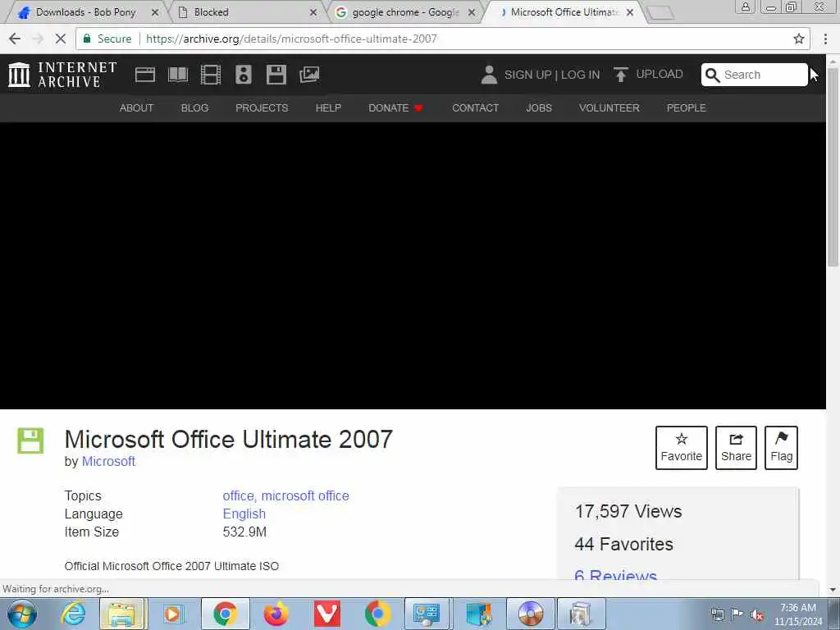Screen dimensions: 840x630
Task: Open the taskbar clock showing 7:36 AM
Action: 797,614
